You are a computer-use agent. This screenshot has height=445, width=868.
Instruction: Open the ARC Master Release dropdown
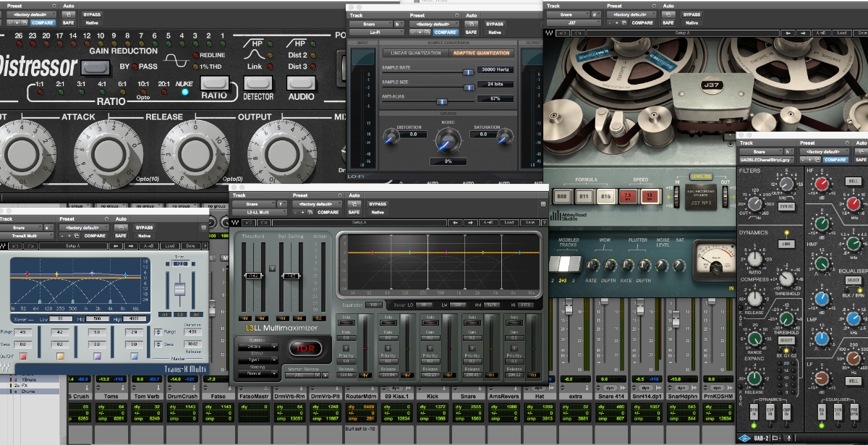pos(302,375)
